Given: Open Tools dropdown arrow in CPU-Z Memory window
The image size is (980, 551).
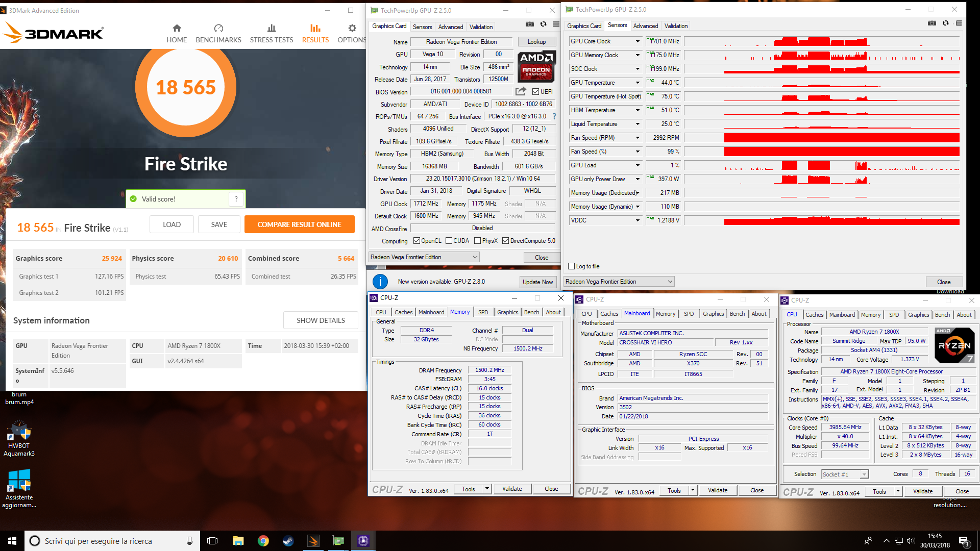Looking at the screenshot, I should [487, 489].
